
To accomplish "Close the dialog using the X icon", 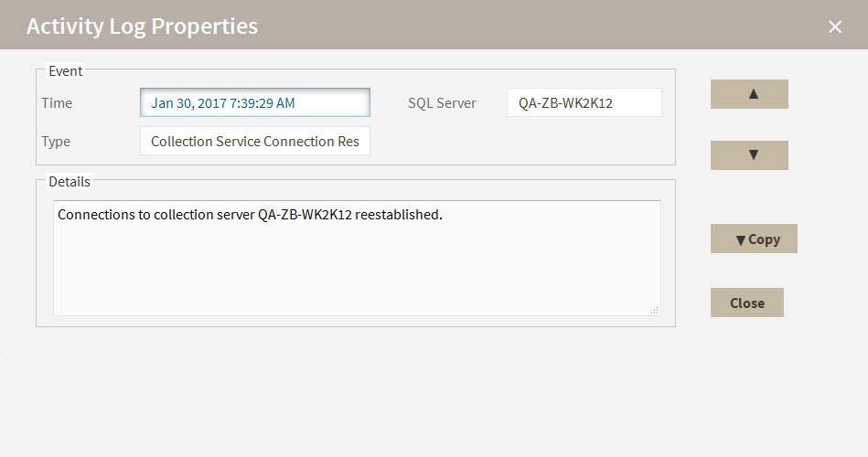I will pyautogui.click(x=834, y=27).
